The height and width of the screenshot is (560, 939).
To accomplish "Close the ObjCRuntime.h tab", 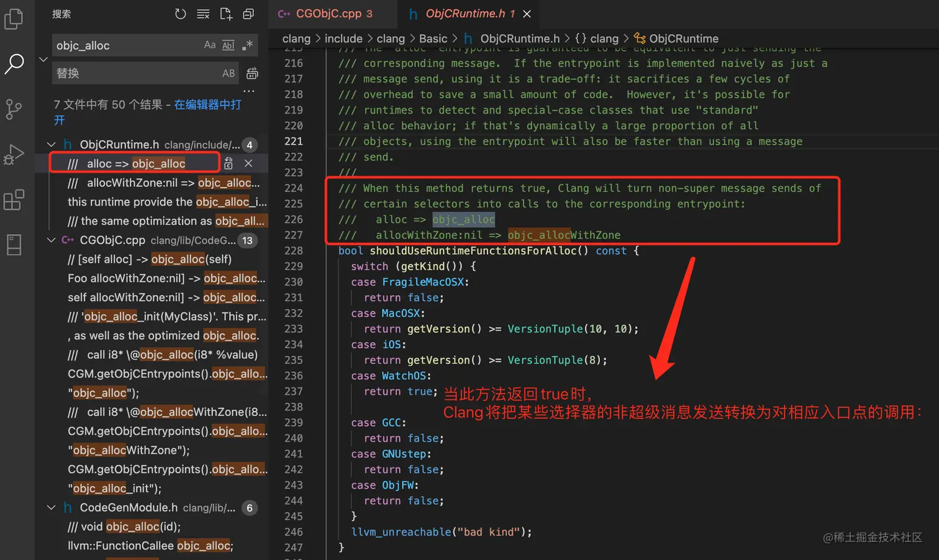I will pos(527,14).
